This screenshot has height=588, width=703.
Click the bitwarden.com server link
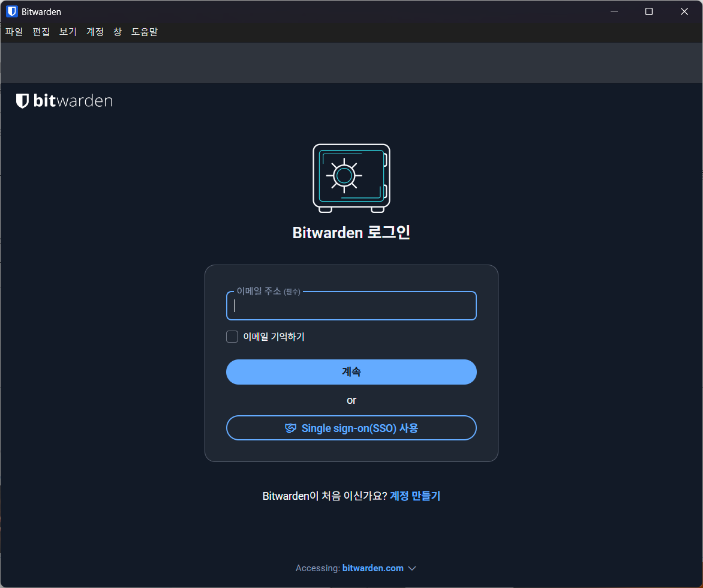pyautogui.click(x=372, y=568)
